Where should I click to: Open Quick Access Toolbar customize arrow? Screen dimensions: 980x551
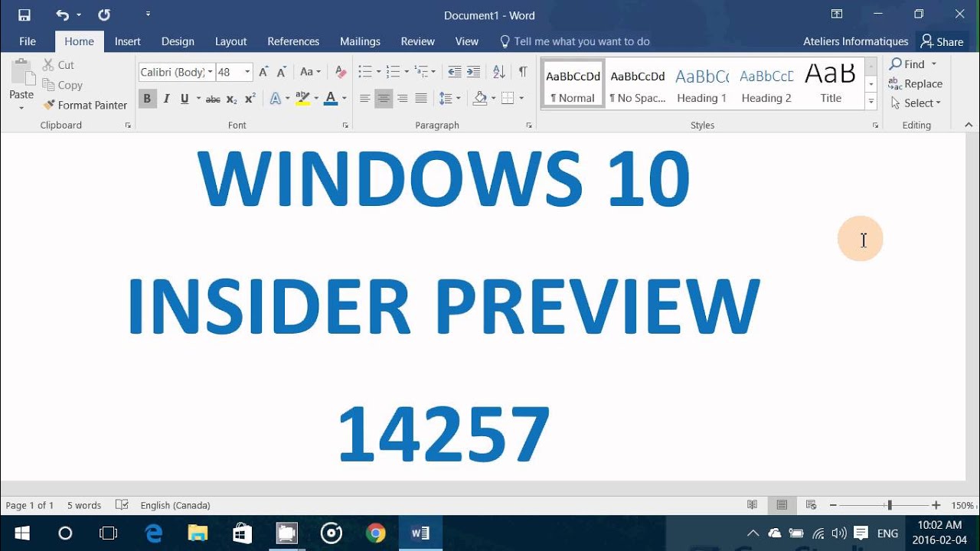coord(148,15)
